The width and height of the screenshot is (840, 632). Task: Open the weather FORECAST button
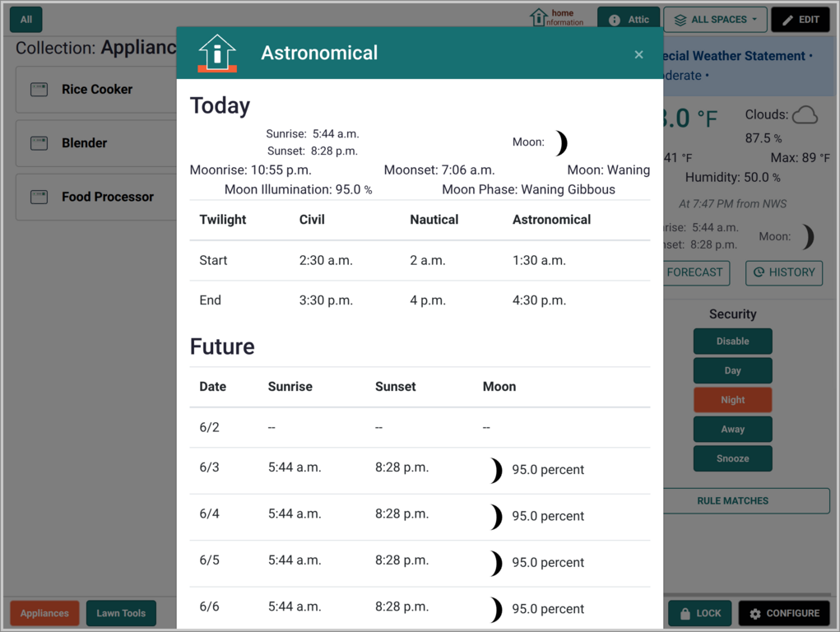click(695, 272)
